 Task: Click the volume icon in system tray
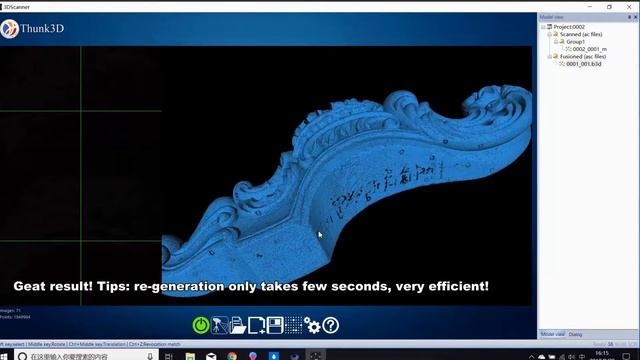pyautogui.click(x=571, y=357)
